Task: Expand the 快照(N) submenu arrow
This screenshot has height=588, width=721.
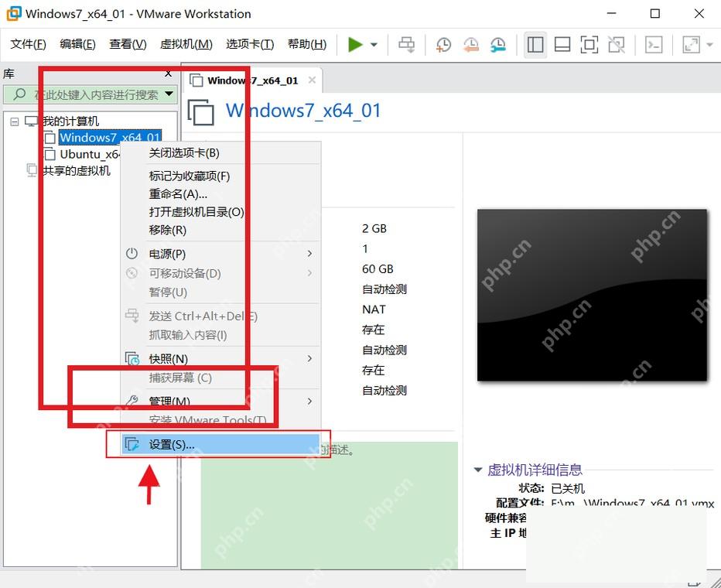Action: 310,358
